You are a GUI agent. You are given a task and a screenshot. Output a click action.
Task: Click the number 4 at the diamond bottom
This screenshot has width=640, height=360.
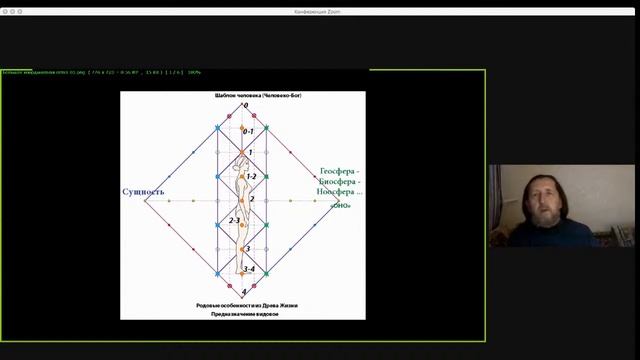(244, 292)
